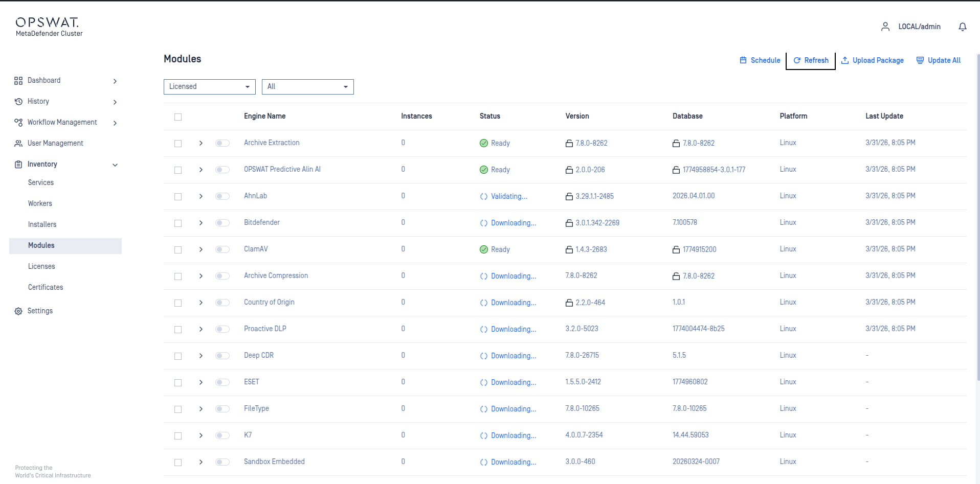The width and height of the screenshot is (980, 484).
Task: Collapse the Inventory sidebar section
Action: pos(115,165)
